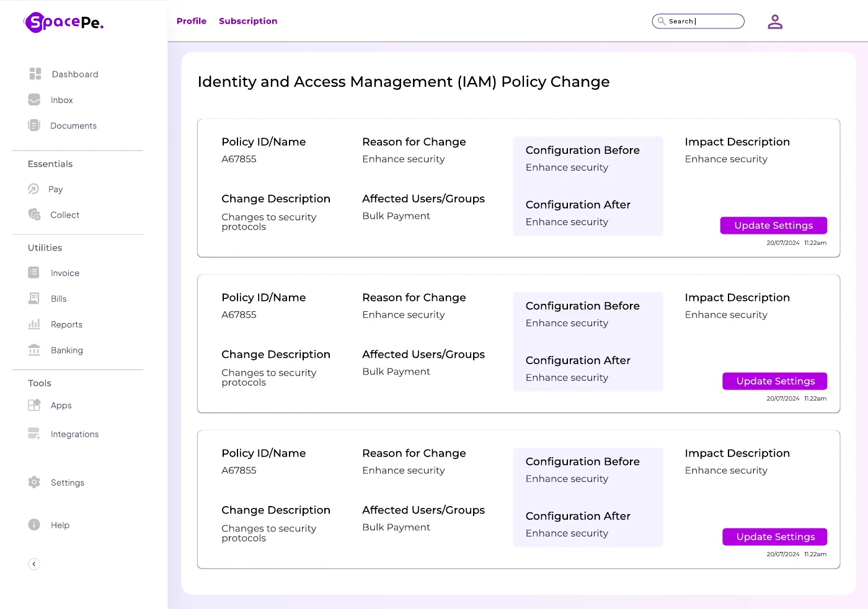Open the Invoice icon under Utilities

click(34, 273)
